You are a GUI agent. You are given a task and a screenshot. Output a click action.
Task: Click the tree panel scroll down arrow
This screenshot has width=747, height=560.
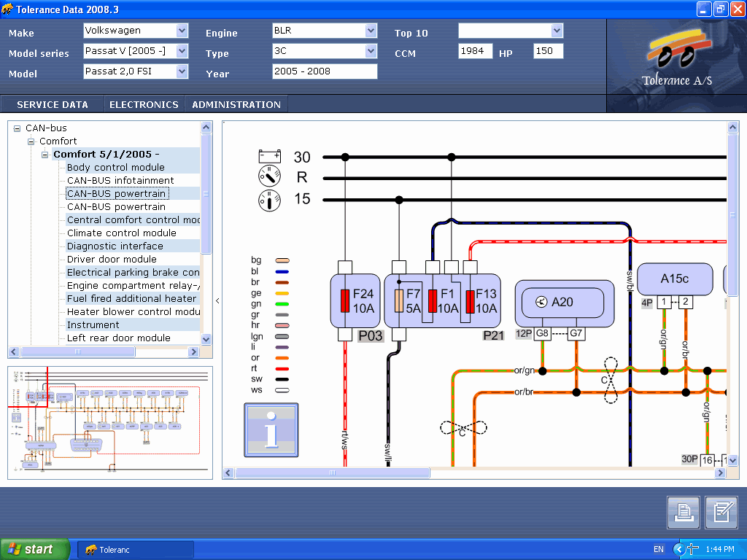(x=206, y=339)
